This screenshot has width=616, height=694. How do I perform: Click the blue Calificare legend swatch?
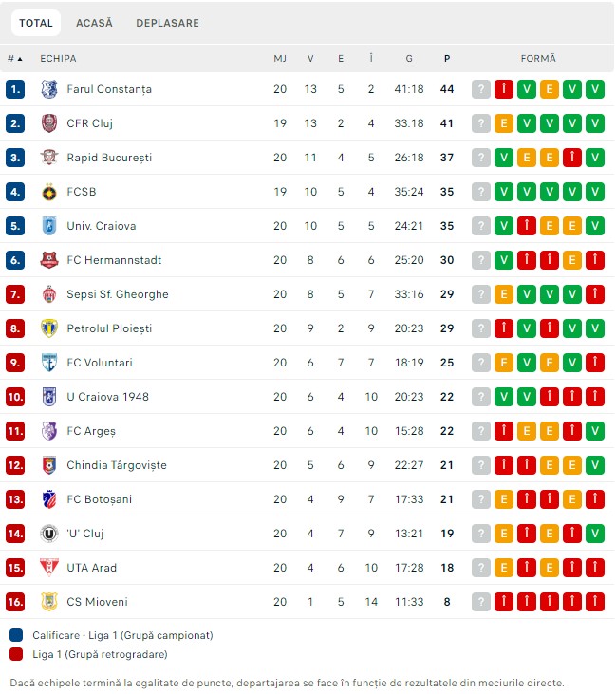(x=16, y=635)
